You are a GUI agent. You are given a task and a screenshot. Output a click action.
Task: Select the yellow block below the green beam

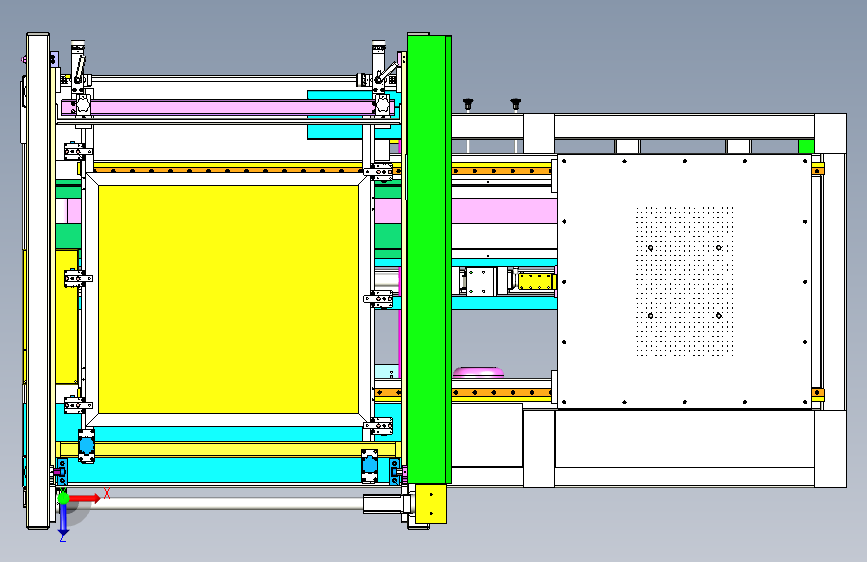click(x=431, y=503)
